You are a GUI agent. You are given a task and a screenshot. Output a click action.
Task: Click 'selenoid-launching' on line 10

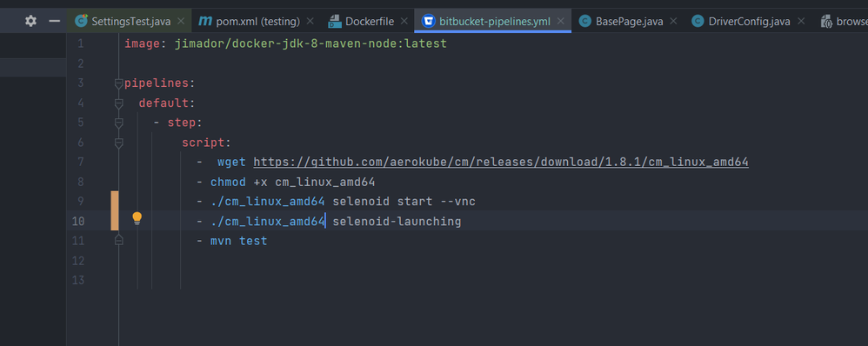(397, 222)
